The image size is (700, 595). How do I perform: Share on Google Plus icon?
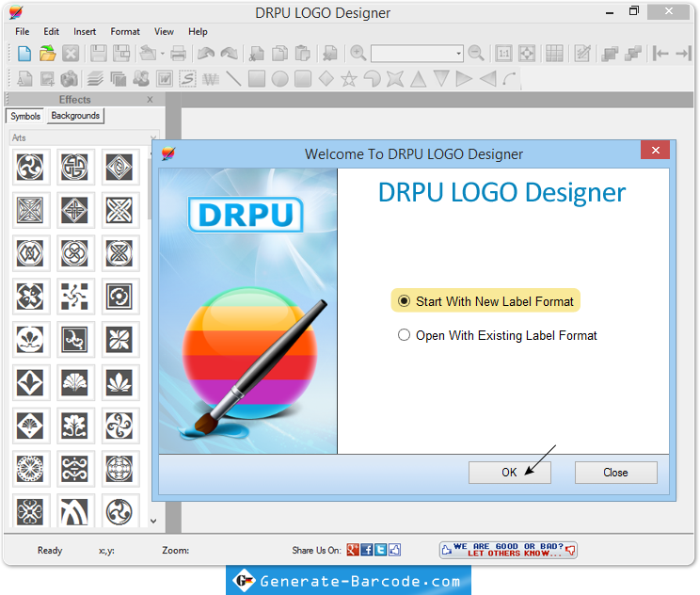coord(353,550)
